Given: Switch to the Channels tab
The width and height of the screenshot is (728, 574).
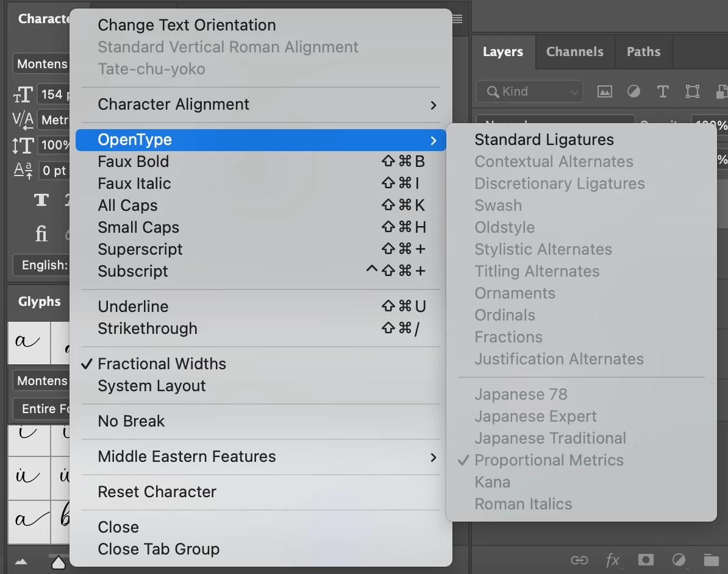Looking at the screenshot, I should 574,52.
